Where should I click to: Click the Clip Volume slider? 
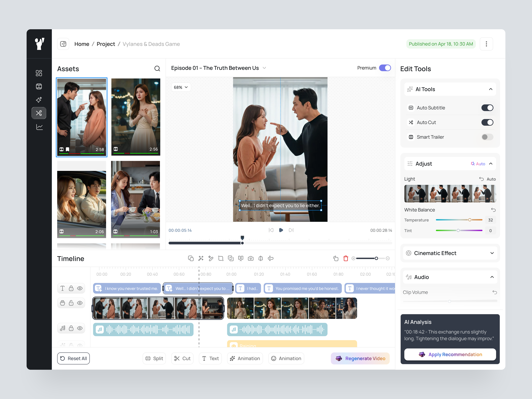[450, 301]
